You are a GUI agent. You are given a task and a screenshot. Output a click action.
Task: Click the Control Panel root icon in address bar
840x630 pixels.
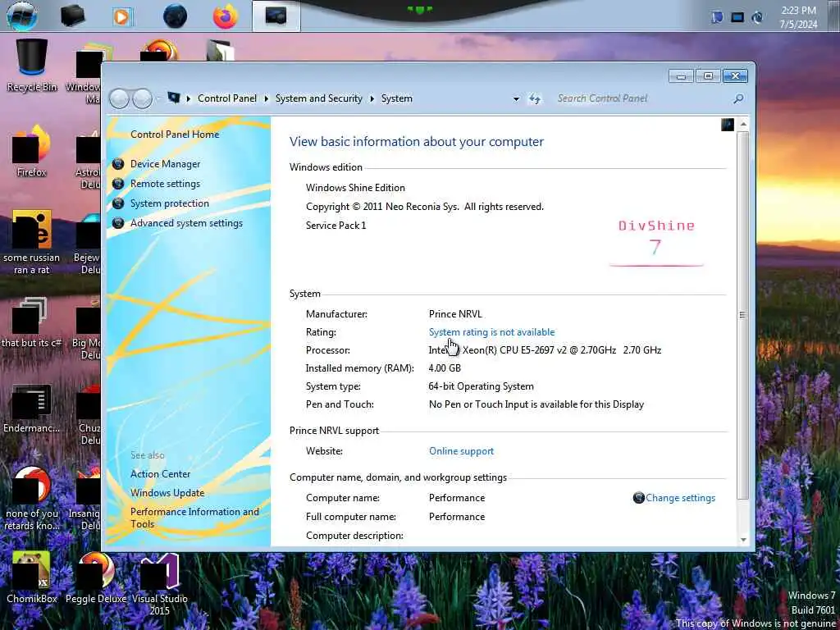[x=174, y=98]
